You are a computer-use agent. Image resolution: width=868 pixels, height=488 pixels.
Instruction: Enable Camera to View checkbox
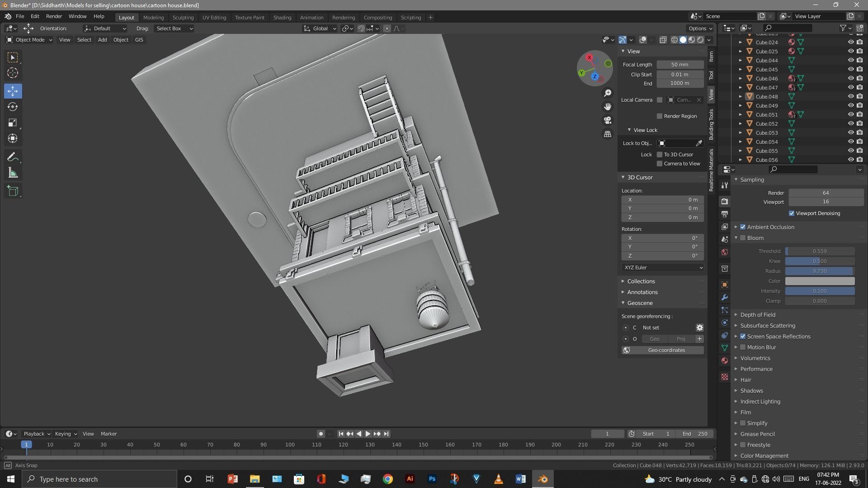tap(660, 164)
